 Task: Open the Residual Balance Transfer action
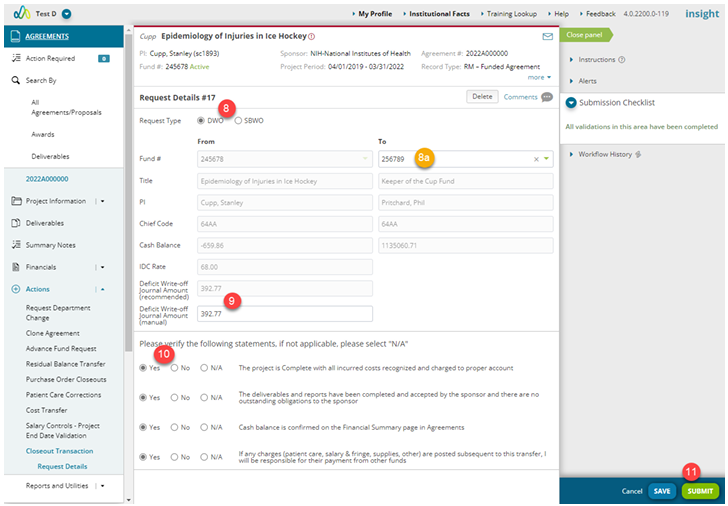65,364
